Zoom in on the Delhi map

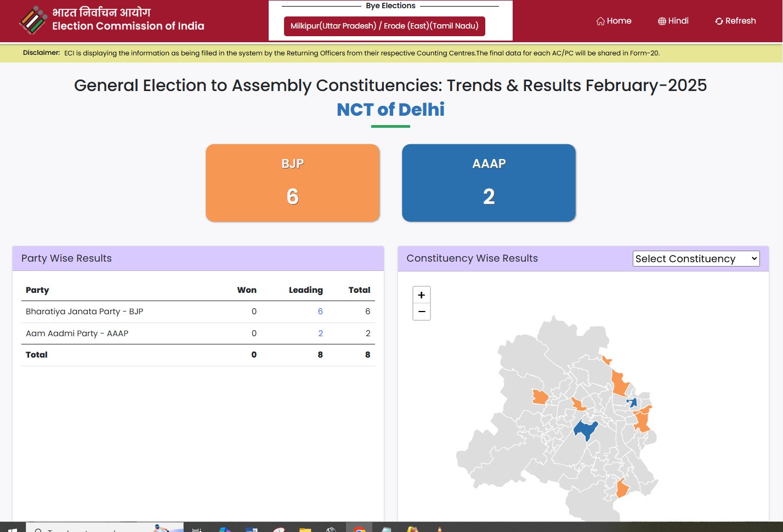421,295
